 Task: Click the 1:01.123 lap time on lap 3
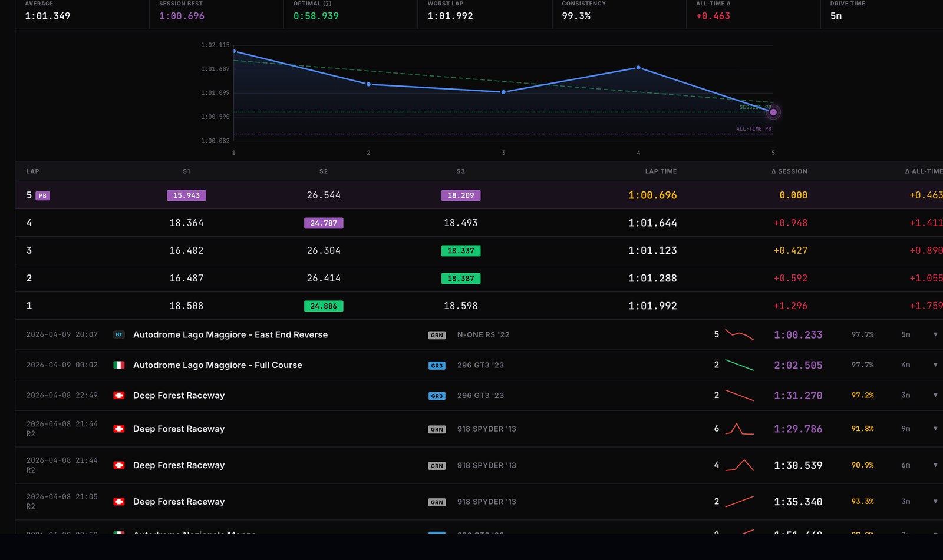click(x=652, y=251)
